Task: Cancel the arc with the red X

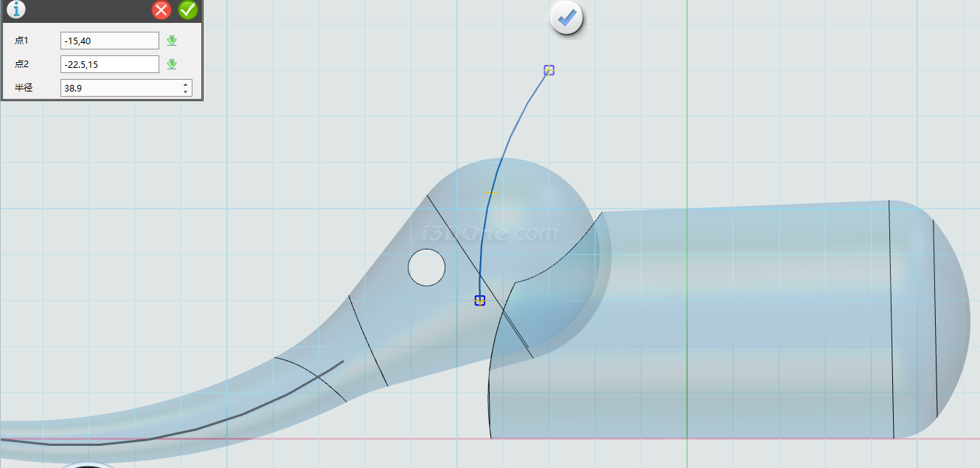Action: [161, 10]
